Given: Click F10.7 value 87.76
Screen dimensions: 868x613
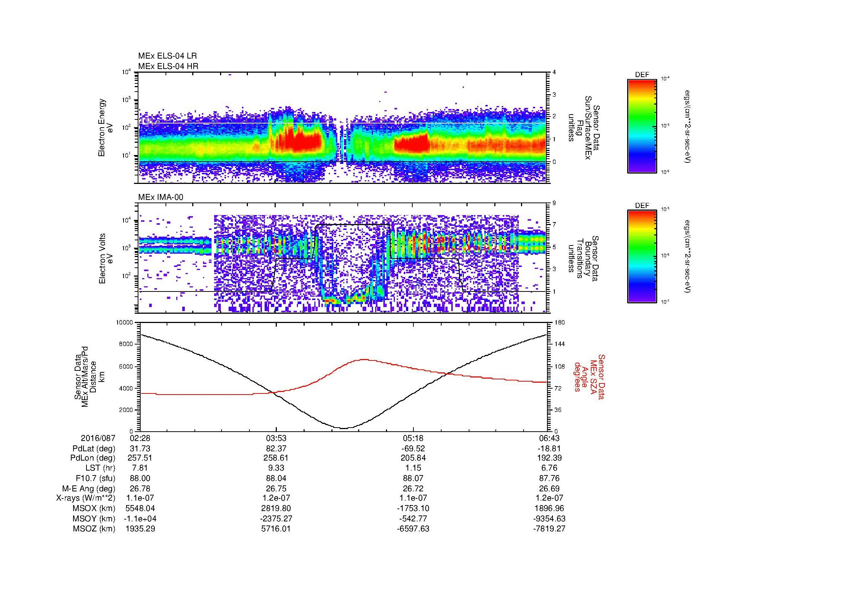Looking at the screenshot, I should tap(549, 478).
